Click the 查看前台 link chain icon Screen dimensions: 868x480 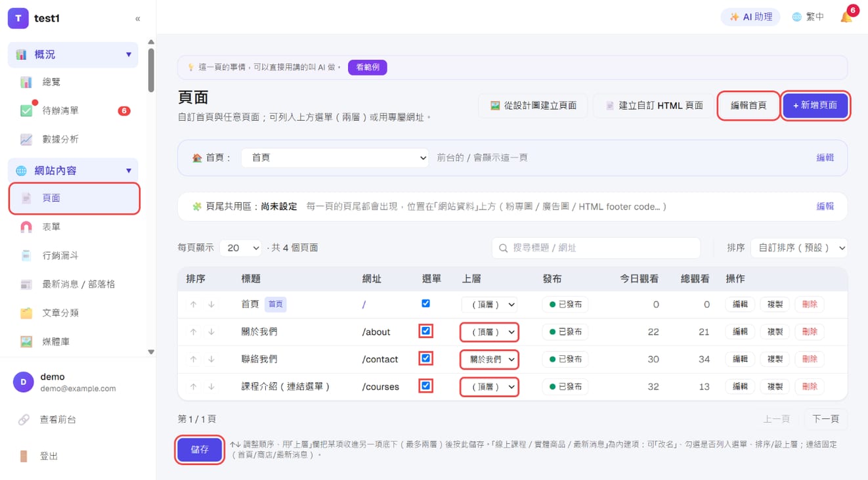click(24, 420)
